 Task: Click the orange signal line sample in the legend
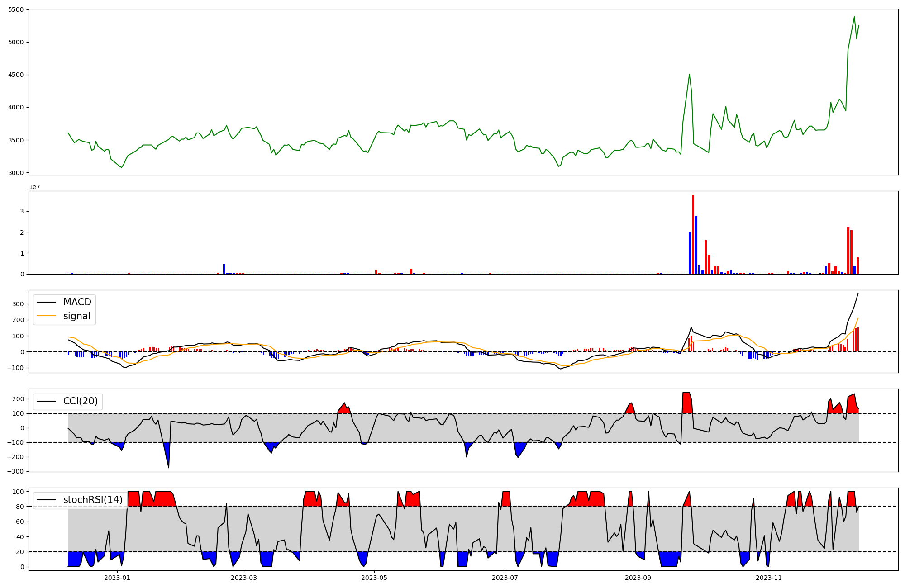tap(47, 316)
